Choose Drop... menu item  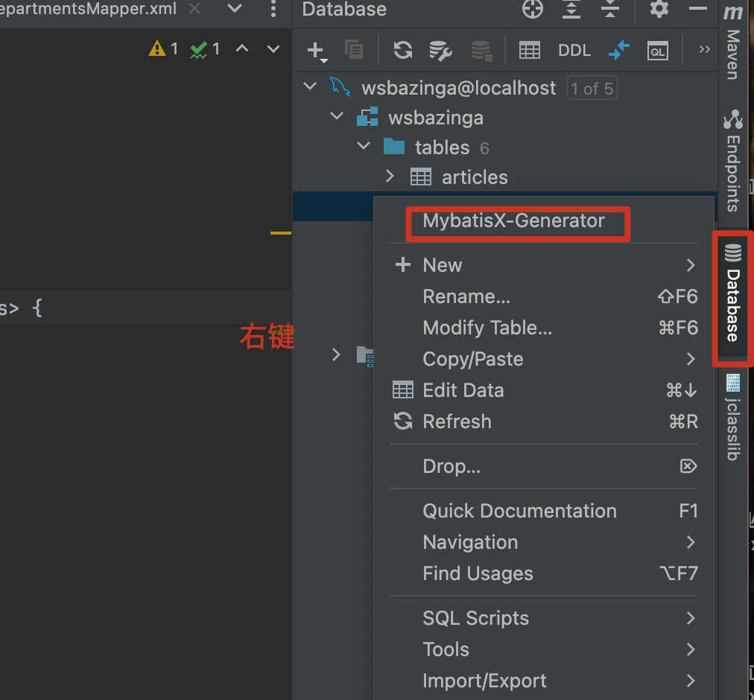544,466
